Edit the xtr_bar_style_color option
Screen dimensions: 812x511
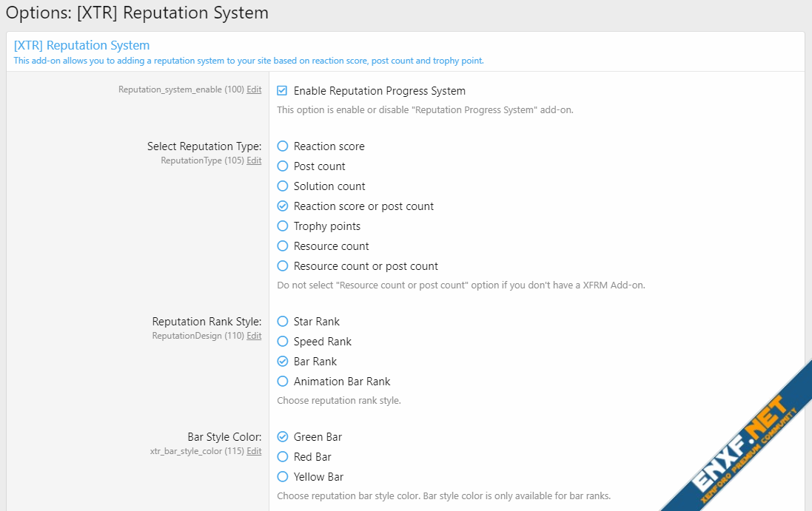point(254,451)
